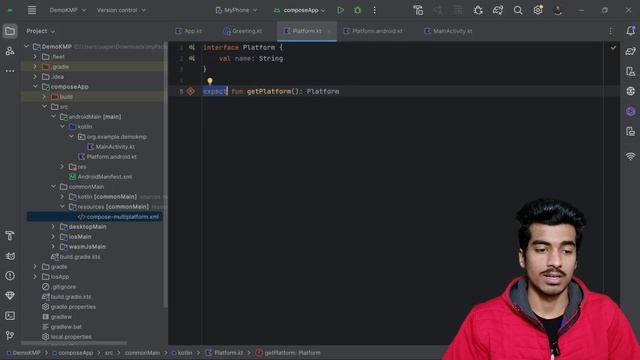This screenshot has height=360, width=640.
Task: Open MyPhone device selector
Action: [237, 10]
